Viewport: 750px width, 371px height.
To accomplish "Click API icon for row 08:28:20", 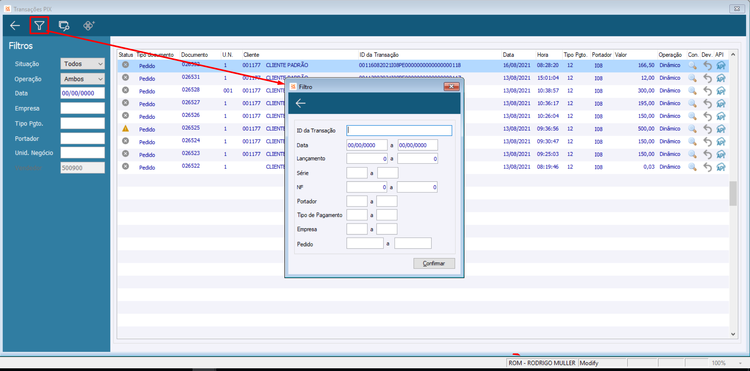I will click(721, 65).
